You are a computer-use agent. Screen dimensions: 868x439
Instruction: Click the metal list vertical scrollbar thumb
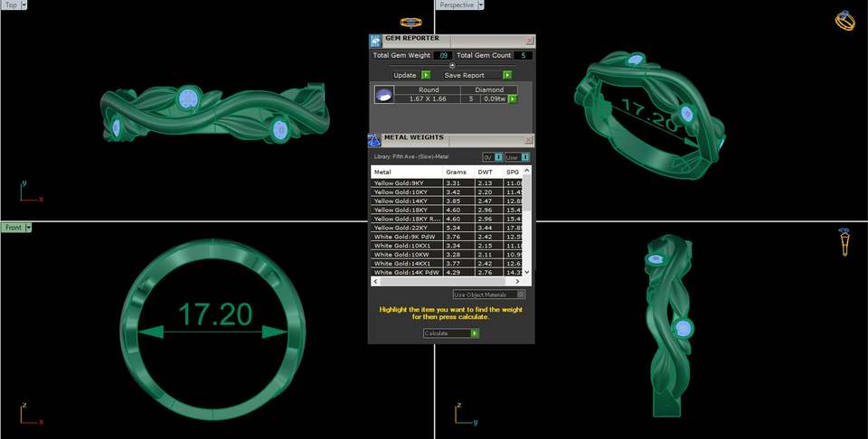pyautogui.click(x=527, y=192)
